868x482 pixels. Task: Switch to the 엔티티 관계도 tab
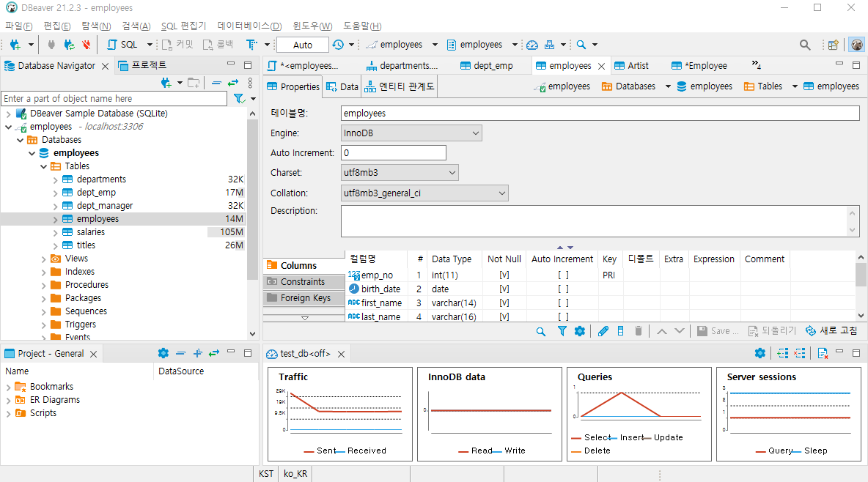[x=400, y=87]
